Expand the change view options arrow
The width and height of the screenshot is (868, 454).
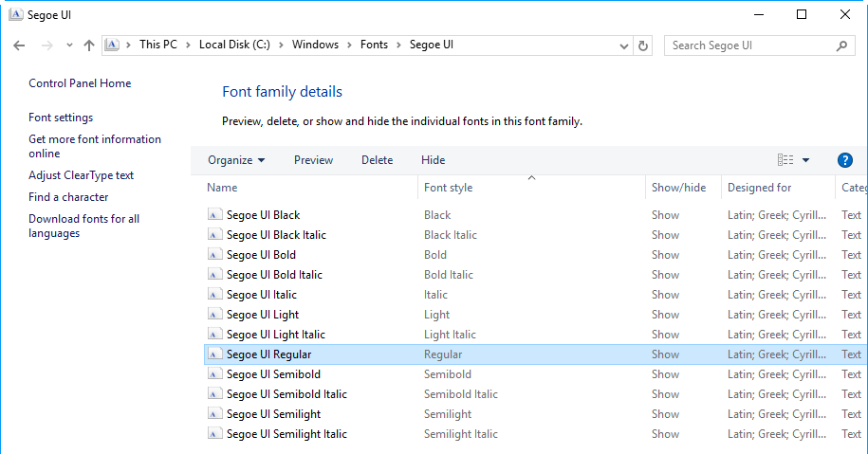pyautogui.click(x=806, y=160)
